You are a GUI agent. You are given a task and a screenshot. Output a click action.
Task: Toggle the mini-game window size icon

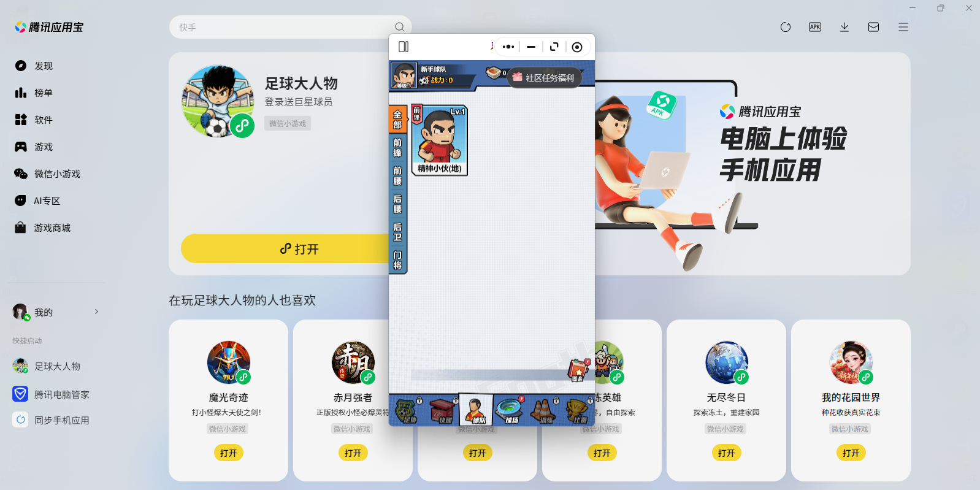point(554,47)
